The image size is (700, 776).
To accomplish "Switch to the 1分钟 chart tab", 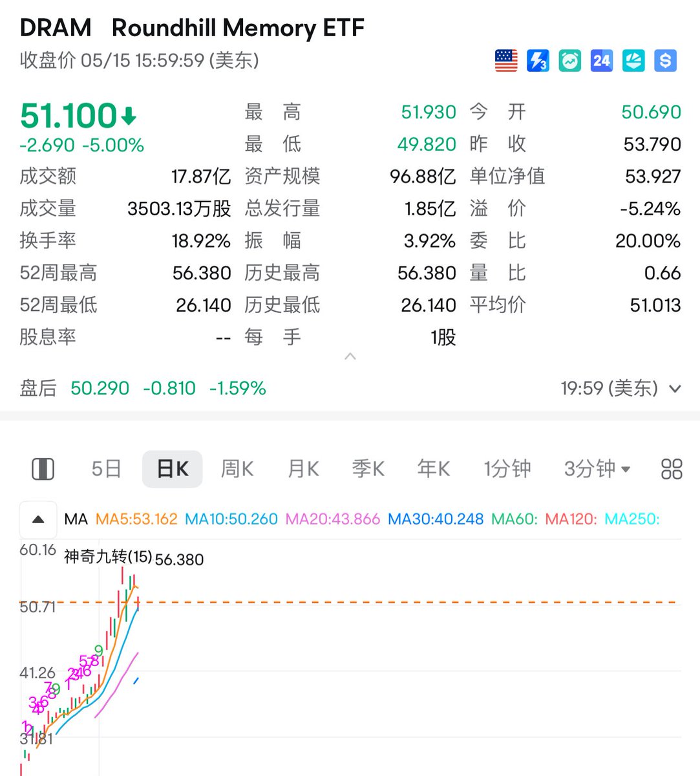I will 507,468.
